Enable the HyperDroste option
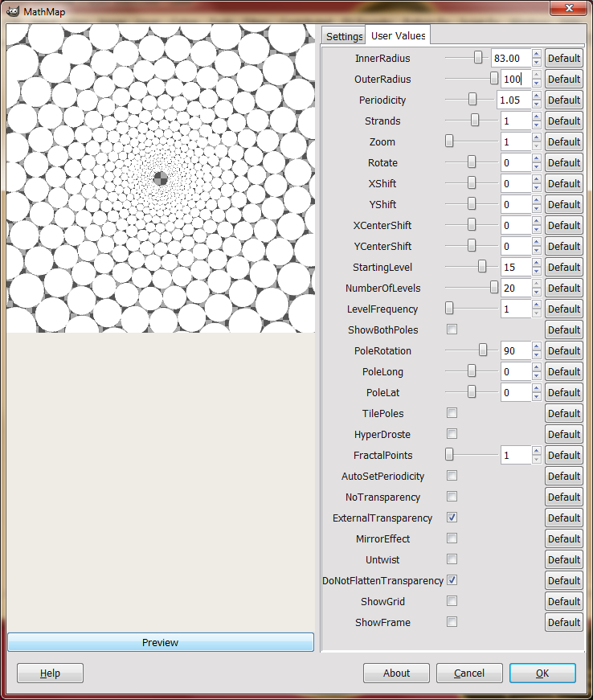The height and width of the screenshot is (700, 593). (x=452, y=434)
